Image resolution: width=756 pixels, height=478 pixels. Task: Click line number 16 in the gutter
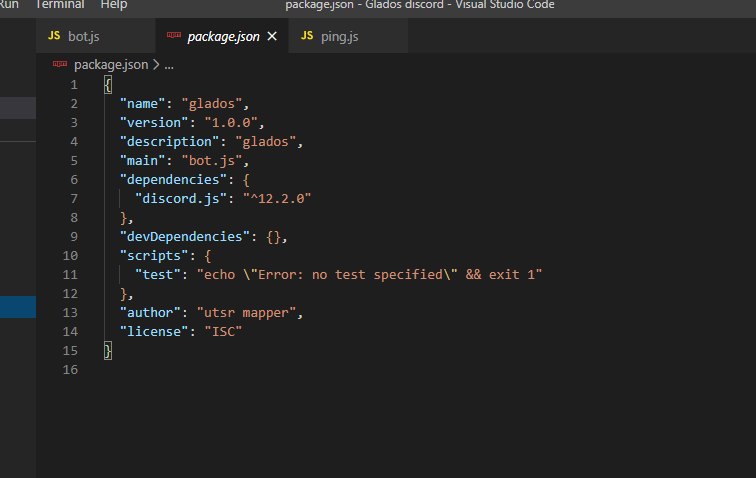pyautogui.click(x=70, y=369)
